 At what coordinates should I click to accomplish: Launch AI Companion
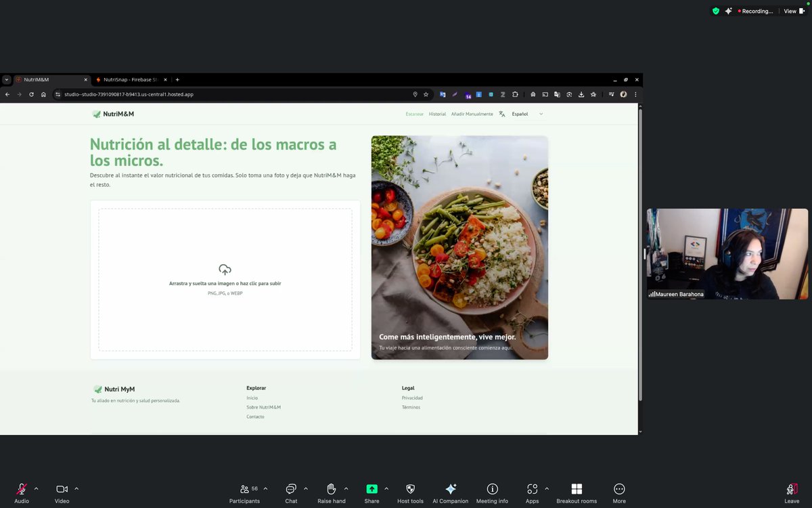point(451,492)
